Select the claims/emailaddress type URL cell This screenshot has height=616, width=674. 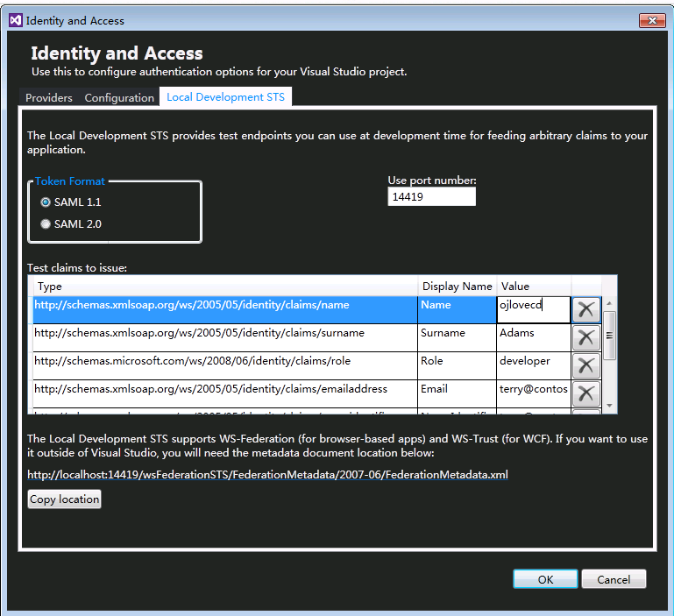[225, 393]
